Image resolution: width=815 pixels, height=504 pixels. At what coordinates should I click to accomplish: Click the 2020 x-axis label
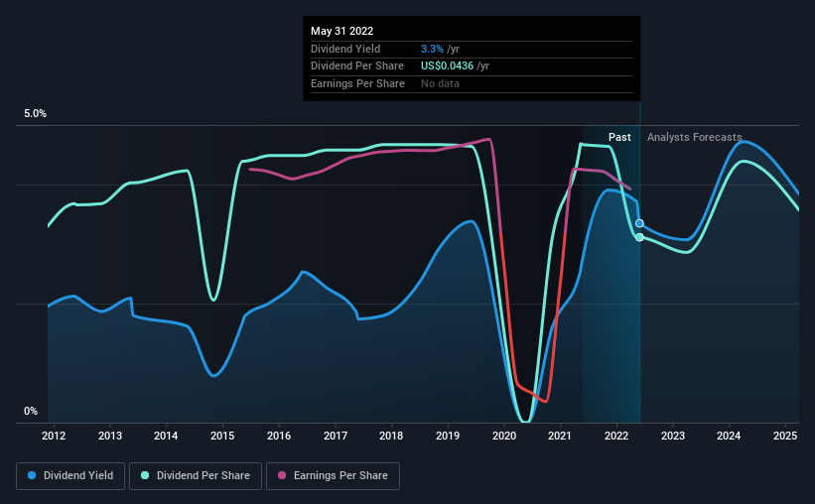tap(504, 436)
